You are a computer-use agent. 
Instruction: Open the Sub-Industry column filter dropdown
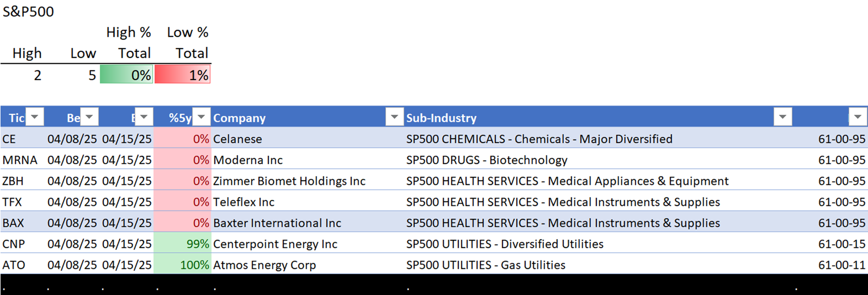coord(783,117)
